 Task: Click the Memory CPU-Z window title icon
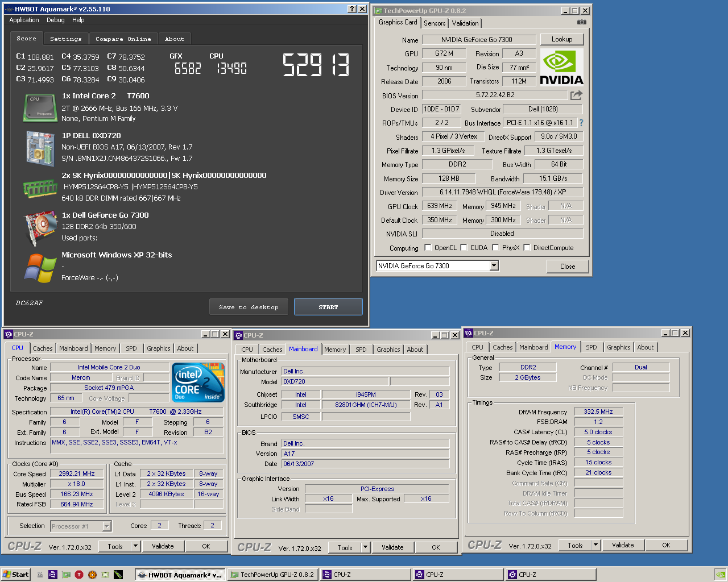pos(469,333)
